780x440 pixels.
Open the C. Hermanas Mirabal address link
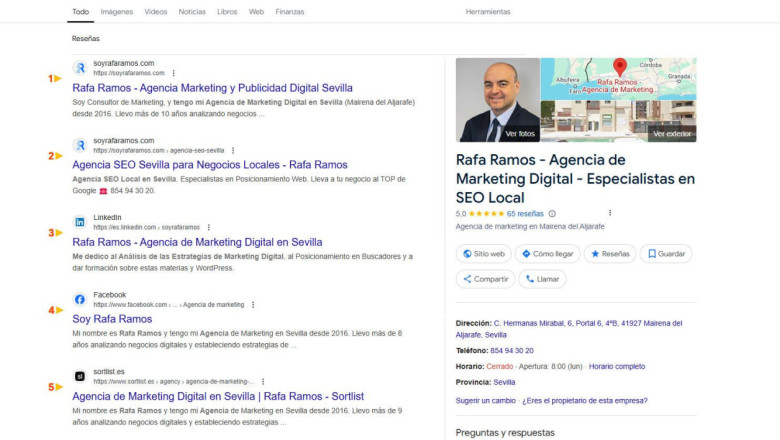point(569,329)
